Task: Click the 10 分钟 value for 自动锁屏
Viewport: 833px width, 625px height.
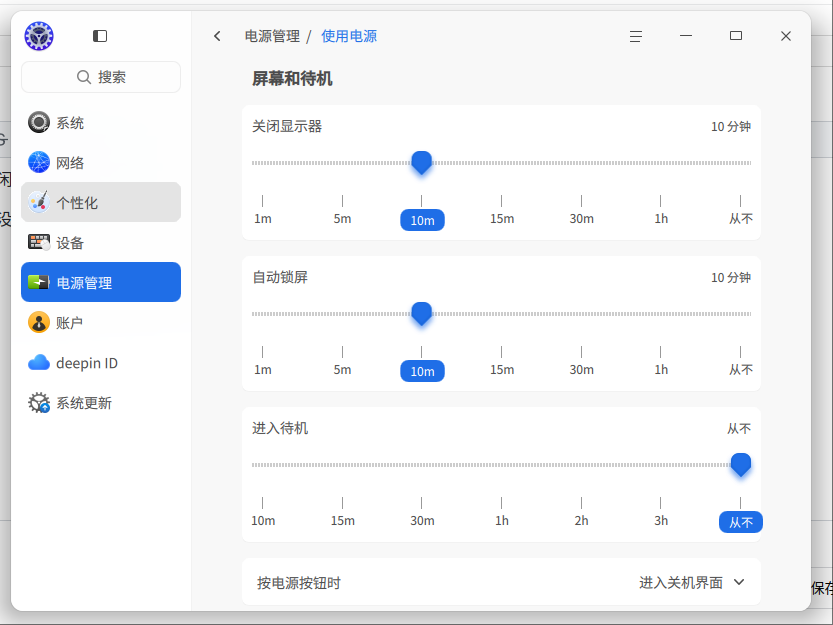Action: click(730, 277)
